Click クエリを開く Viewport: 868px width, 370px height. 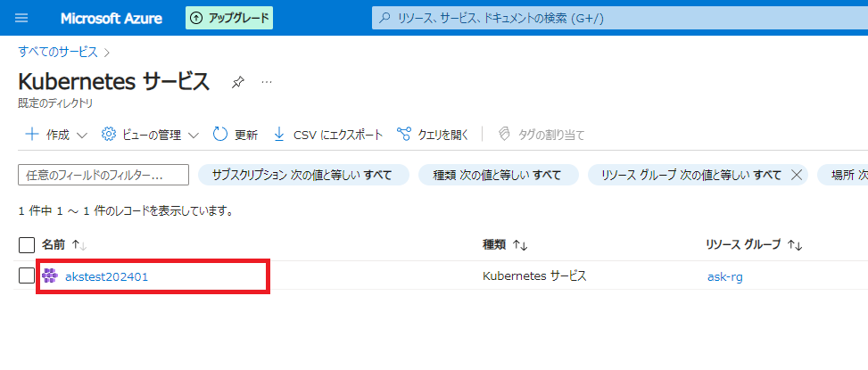(x=433, y=135)
